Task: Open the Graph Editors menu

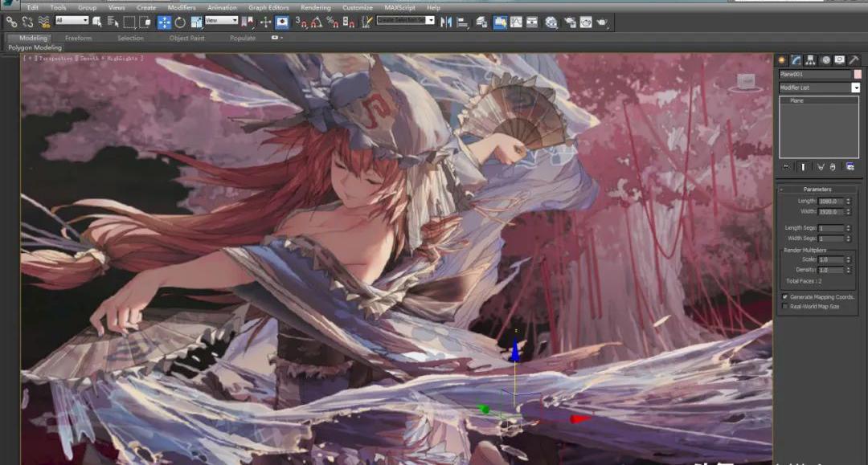Action: (x=268, y=8)
